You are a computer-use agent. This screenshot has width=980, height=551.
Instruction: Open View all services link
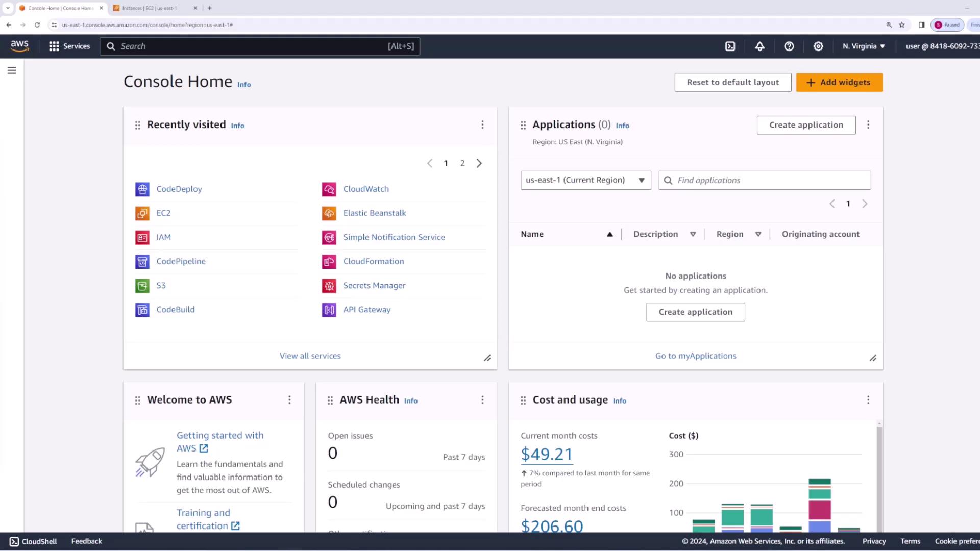point(310,356)
